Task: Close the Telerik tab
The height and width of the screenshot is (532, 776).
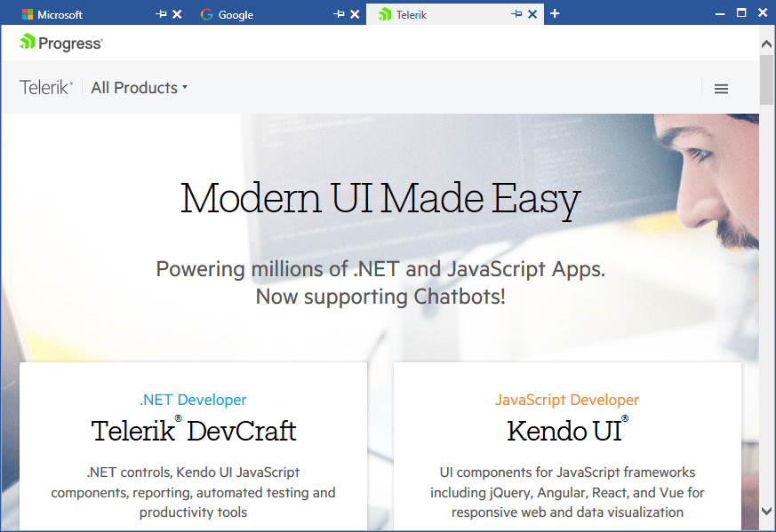Action: [x=532, y=14]
